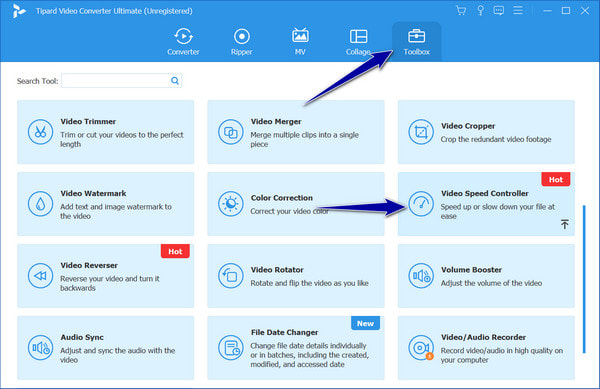Image resolution: width=600 pixels, height=389 pixels.
Task: Click the search magnifier icon
Action: [x=175, y=81]
